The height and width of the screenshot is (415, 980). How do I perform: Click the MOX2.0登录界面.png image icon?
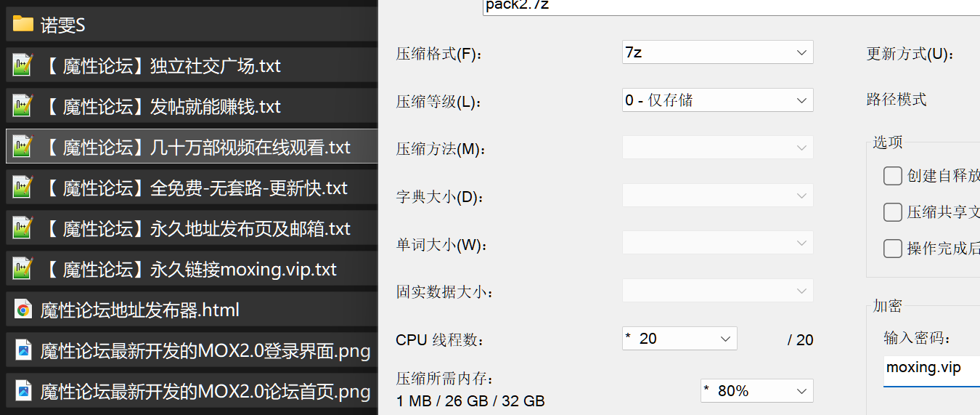tap(23, 351)
